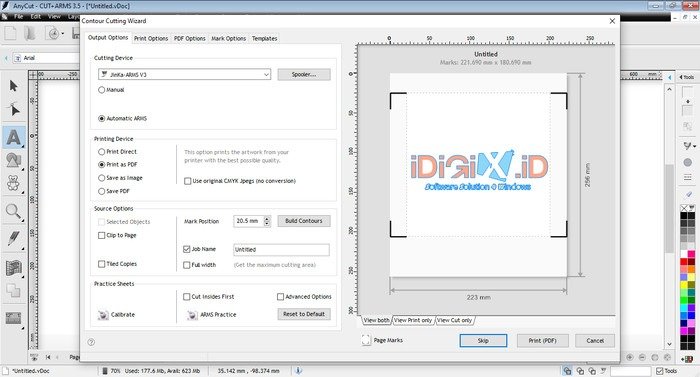The image size is (700, 377).
Task: Click the Build Contours button
Action: click(x=304, y=221)
